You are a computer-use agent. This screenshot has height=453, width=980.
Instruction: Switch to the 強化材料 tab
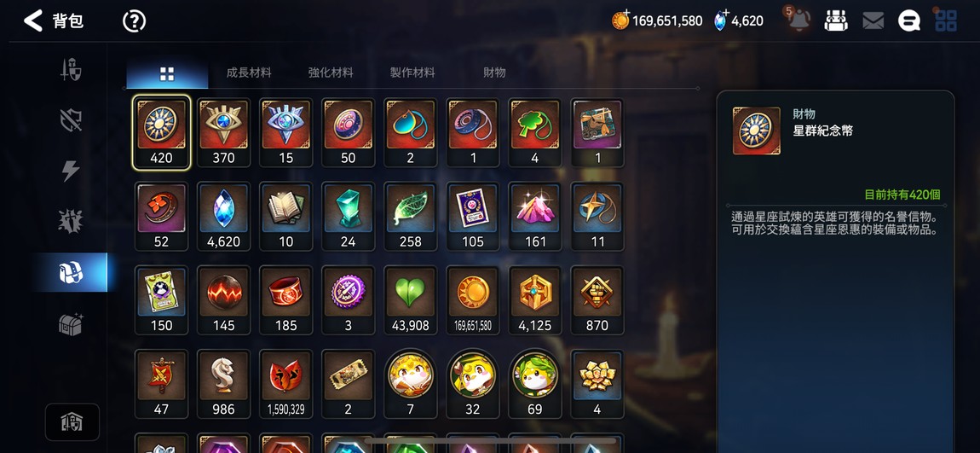coord(331,73)
